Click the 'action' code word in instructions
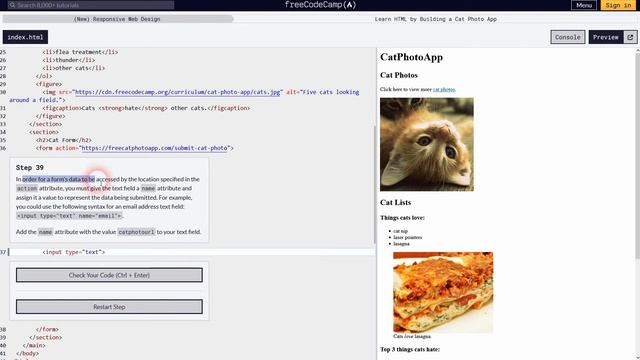Screen dimensions: 640x360 [x=27, y=188]
